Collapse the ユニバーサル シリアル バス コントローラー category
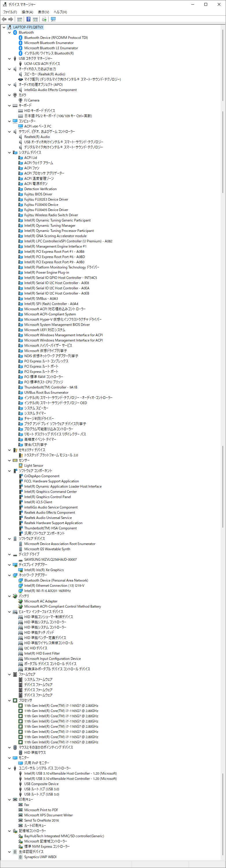 [10, 768]
